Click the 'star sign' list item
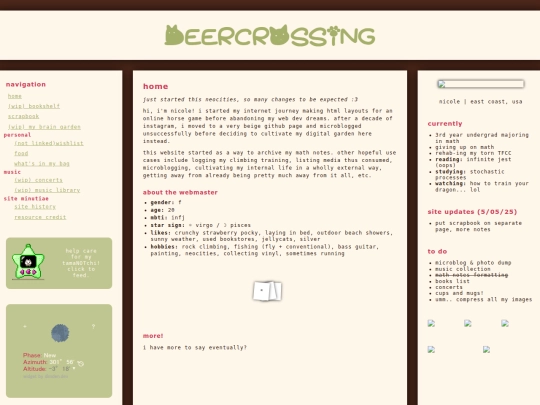540x405 pixels. pyautogui.click(x=201, y=225)
